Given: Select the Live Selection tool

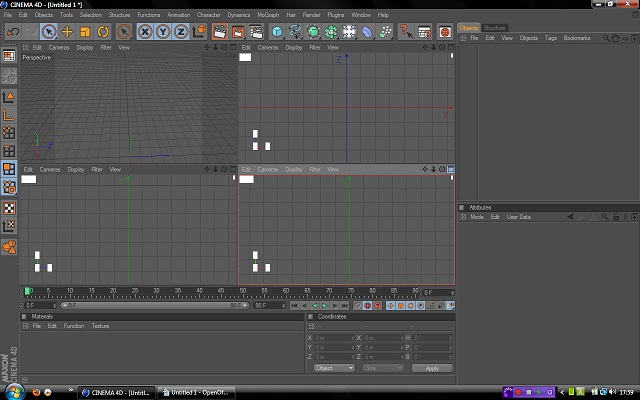Looking at the screenshot, I should pyautogui.click(x=49, y=31).
